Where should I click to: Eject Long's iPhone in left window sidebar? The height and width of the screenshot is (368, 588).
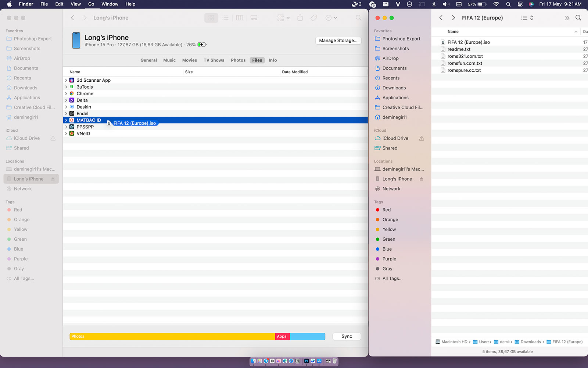point(53,179)
